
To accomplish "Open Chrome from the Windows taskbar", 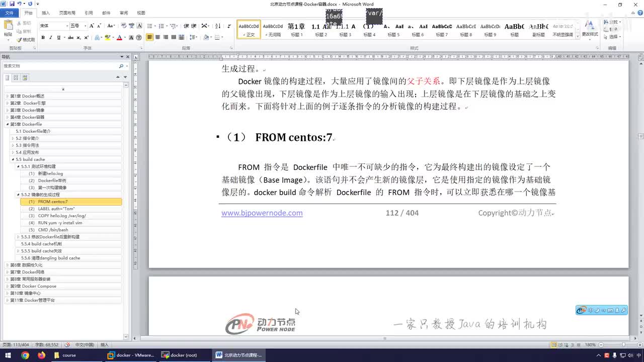I will click(x=25, y=355).
